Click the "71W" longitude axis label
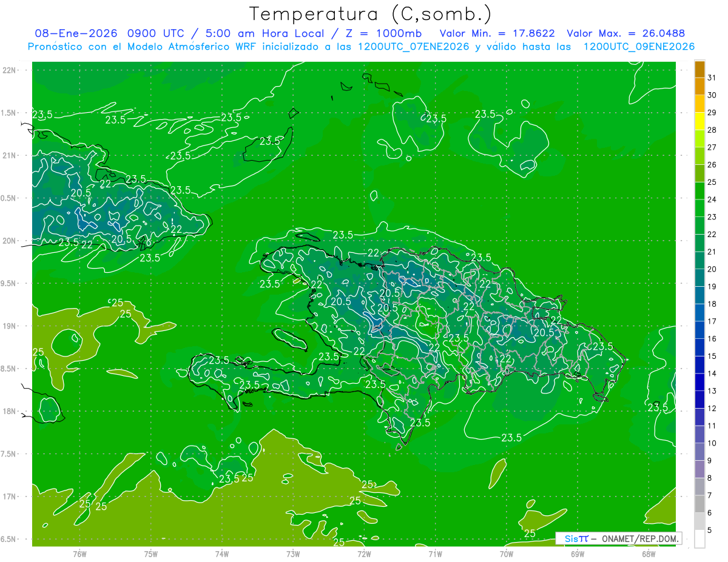The height and width of the screenshot is (562, 728). (x=435, y=554)
